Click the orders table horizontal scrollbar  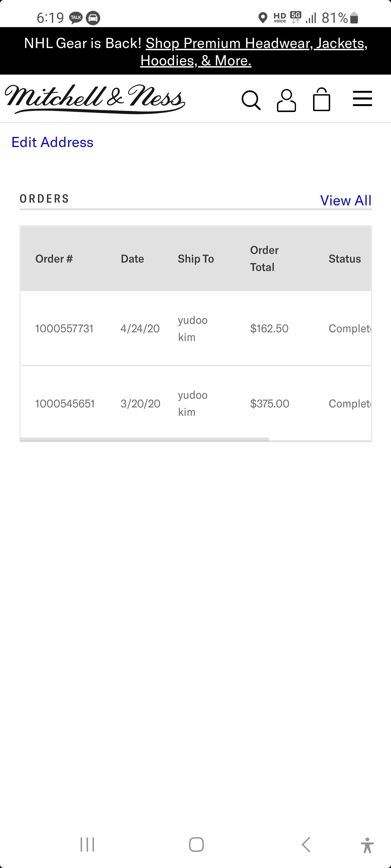[144, 439]
